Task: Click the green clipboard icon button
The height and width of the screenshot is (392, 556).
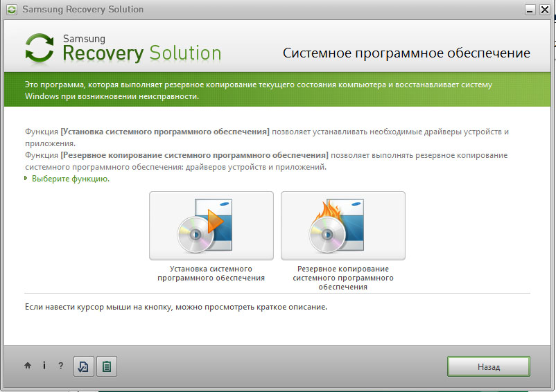Action: pos(107,366)
